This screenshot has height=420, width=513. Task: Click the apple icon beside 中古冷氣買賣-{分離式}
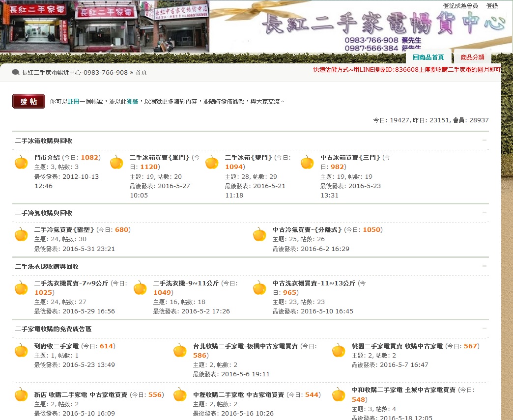click(x=259, y=234)
